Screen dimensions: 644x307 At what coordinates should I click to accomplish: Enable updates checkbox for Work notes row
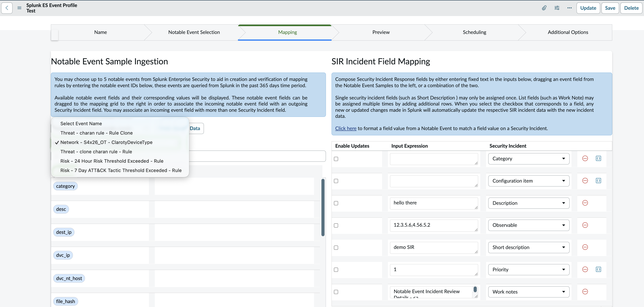336,292
